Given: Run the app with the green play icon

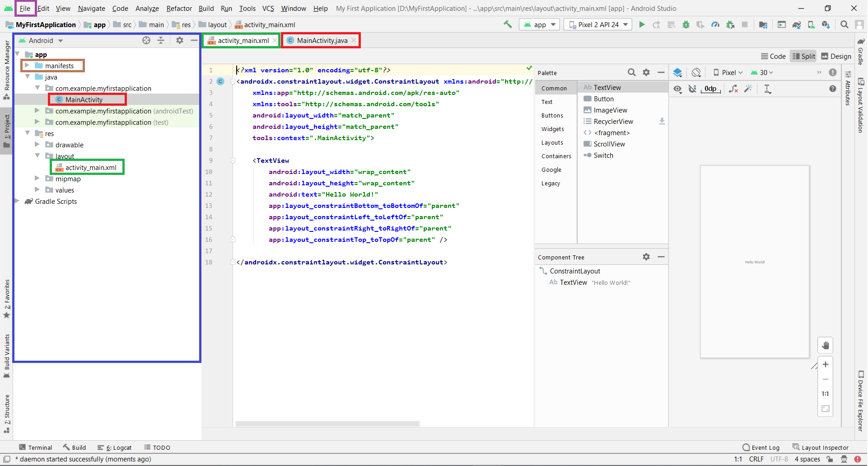Looking at the screenshot, I should [642, 25].
